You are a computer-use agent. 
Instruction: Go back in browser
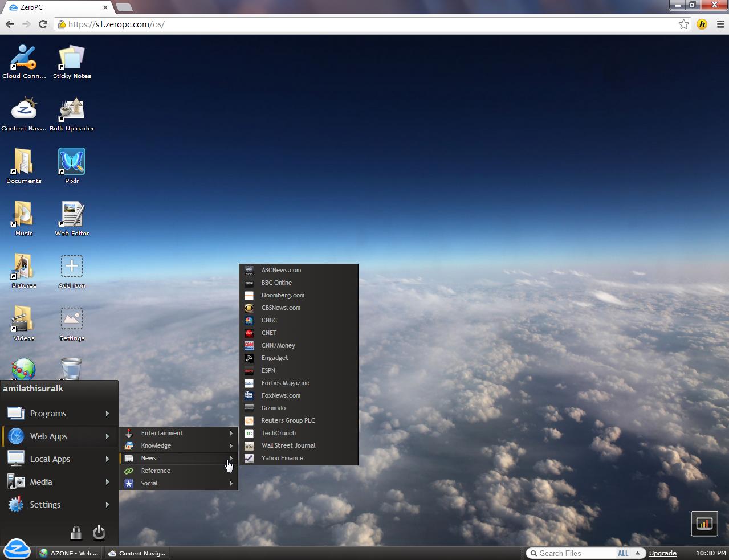tap(10, 24)
